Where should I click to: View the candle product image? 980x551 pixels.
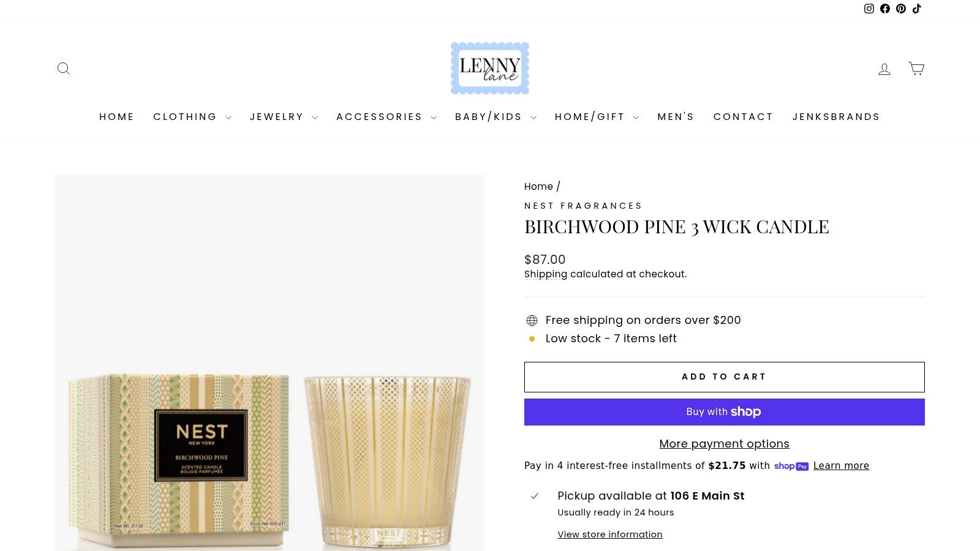click(269, 362)
